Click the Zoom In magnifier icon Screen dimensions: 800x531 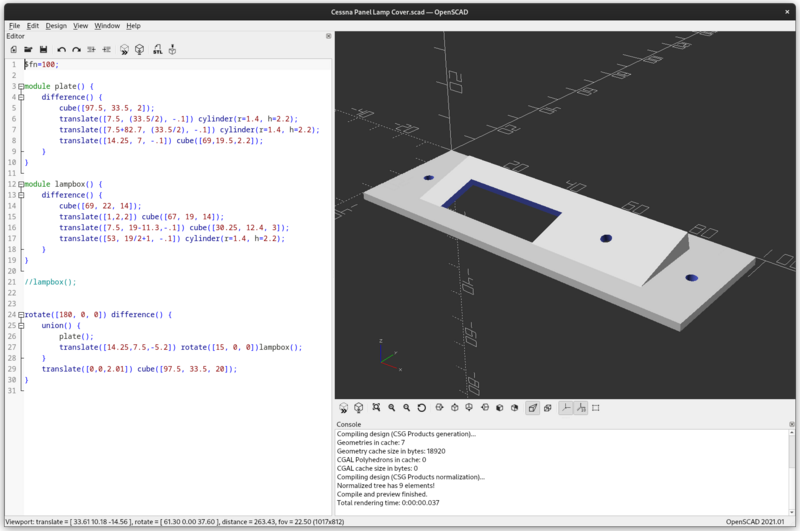point(391,408)
